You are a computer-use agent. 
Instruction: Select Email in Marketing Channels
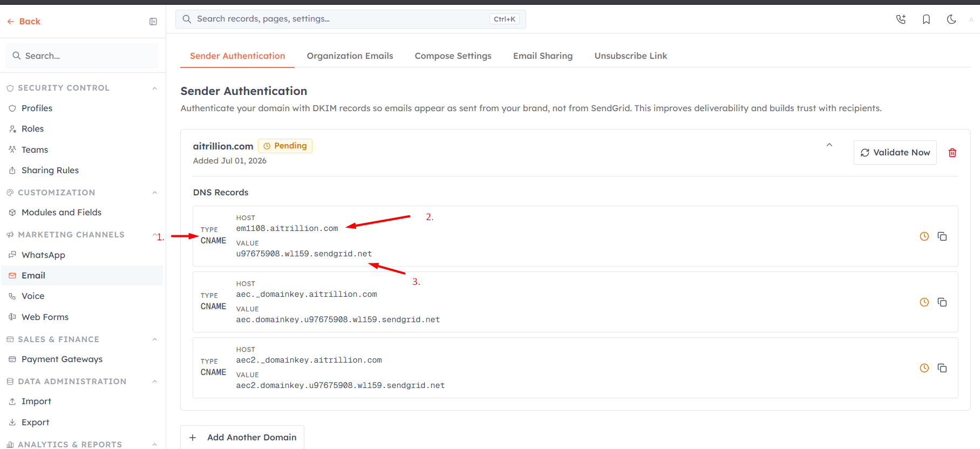click(x=82, y=275)
